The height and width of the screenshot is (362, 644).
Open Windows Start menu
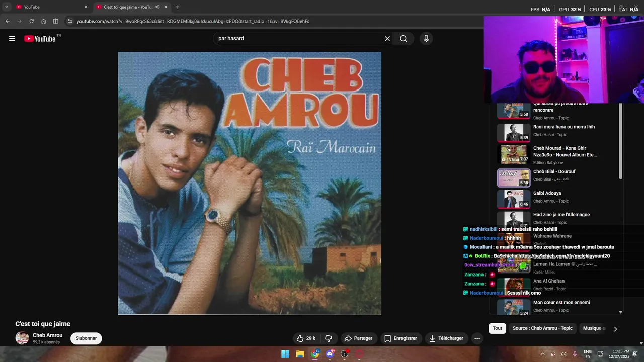click(x=285, y=354)
